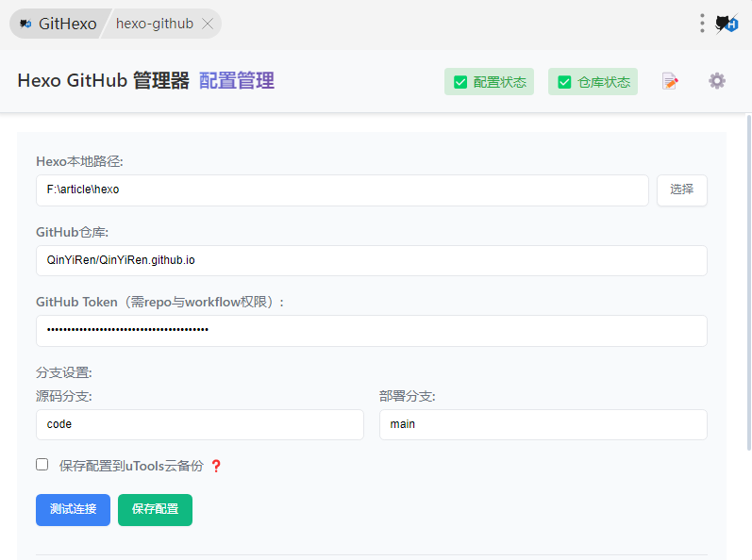
Task: Click the green check icon in 配置状态
Action: (x=460, y=82)
